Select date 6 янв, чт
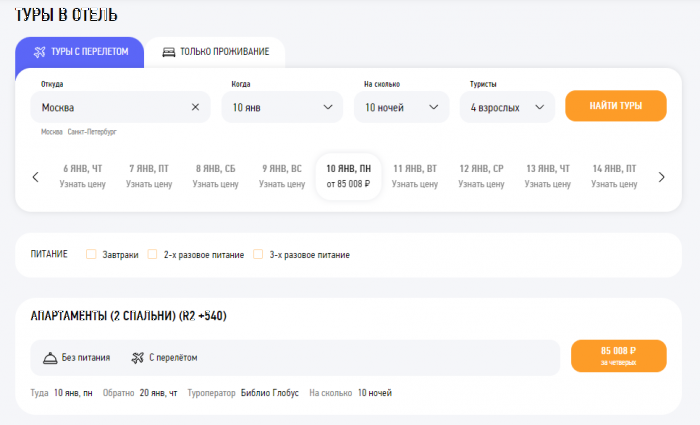Viewport: 700px width, 425px height. coord(83,176)
